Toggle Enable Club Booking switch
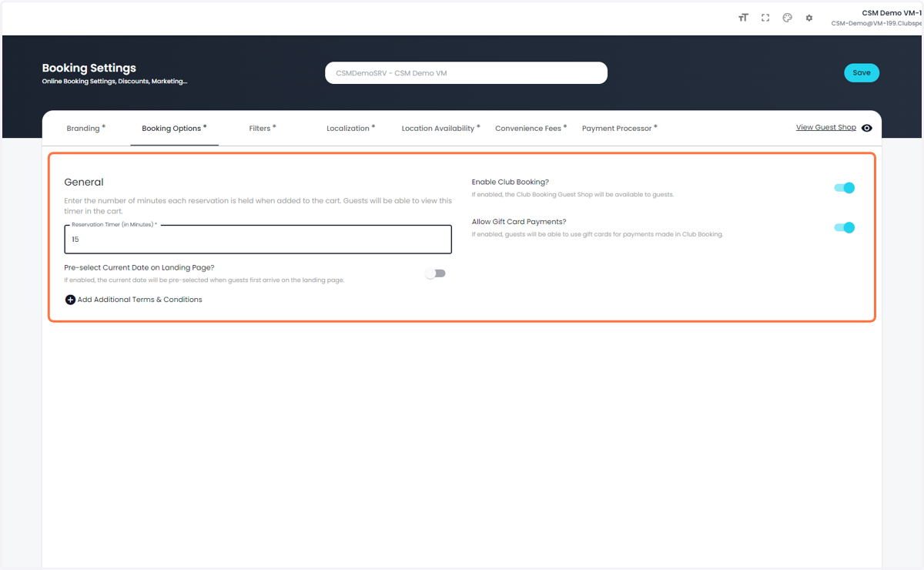924x570 pixels. [x=844, y=188]
